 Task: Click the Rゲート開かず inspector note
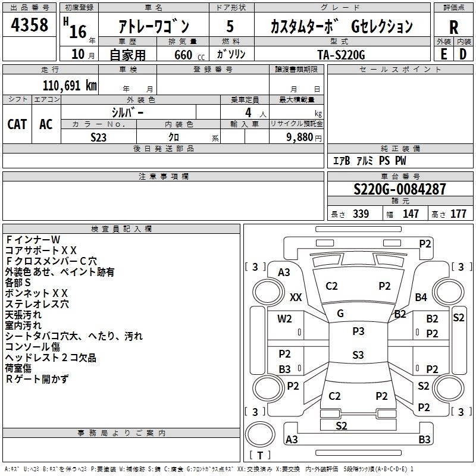tap(37, 379)
